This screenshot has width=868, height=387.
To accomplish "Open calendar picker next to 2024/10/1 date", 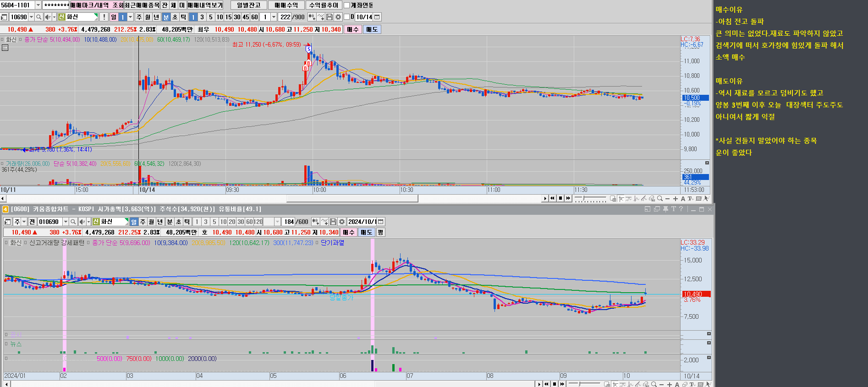I will 381,222.
